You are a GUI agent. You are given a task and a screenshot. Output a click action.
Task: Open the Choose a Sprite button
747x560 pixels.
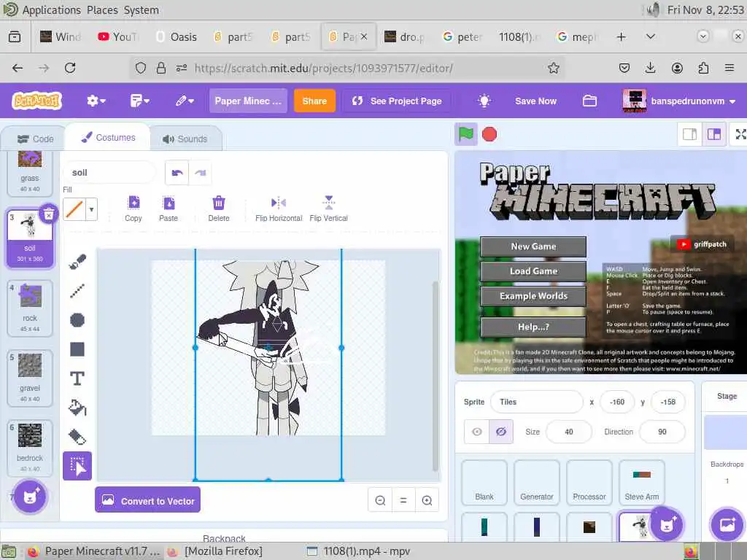tap(667, 524)
